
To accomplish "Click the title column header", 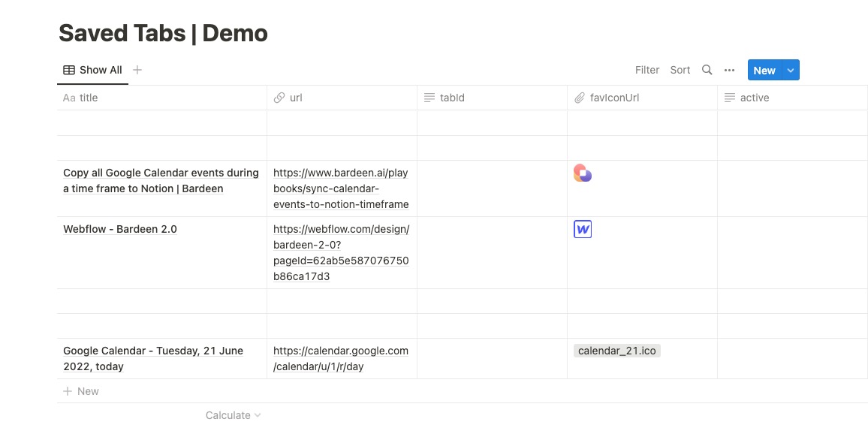I will (x=161, y=98).
